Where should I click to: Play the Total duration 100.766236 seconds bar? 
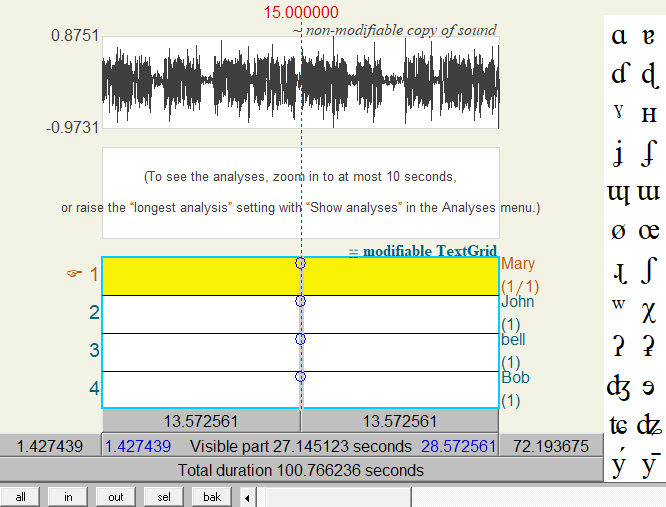pos(301,470)
